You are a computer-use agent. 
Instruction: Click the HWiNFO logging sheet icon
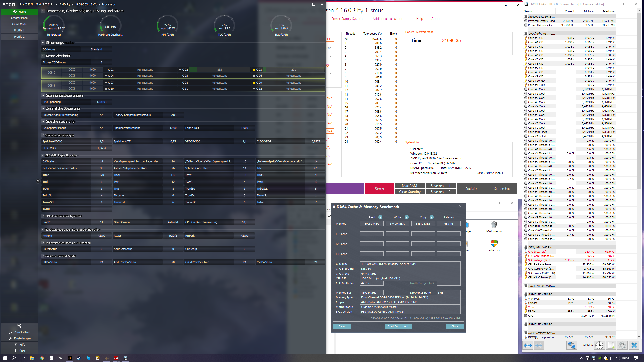611,345
